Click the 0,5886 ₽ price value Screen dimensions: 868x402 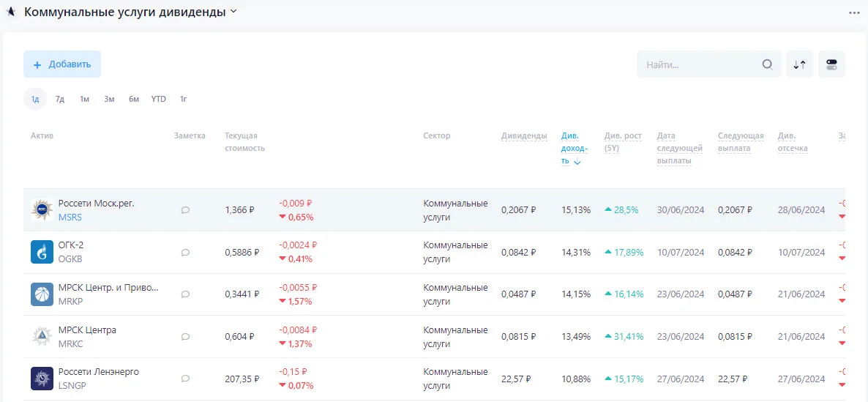point(242,252)
